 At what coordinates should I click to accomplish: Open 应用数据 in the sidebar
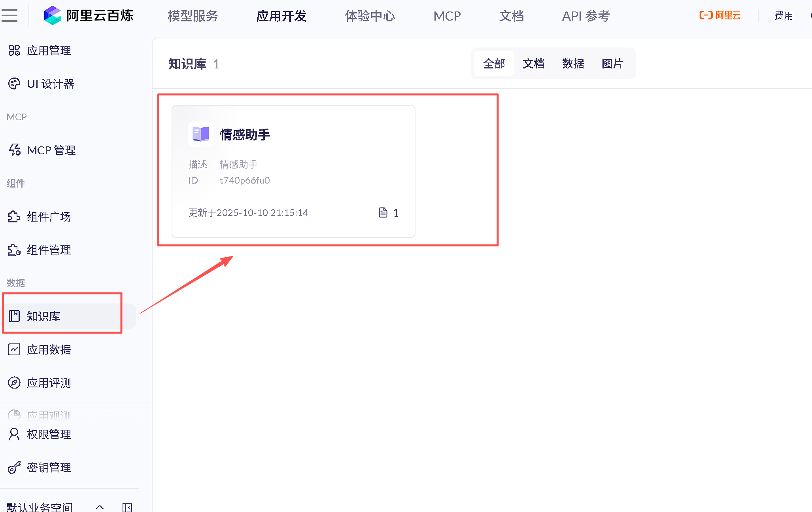click(x=49, y=350)
